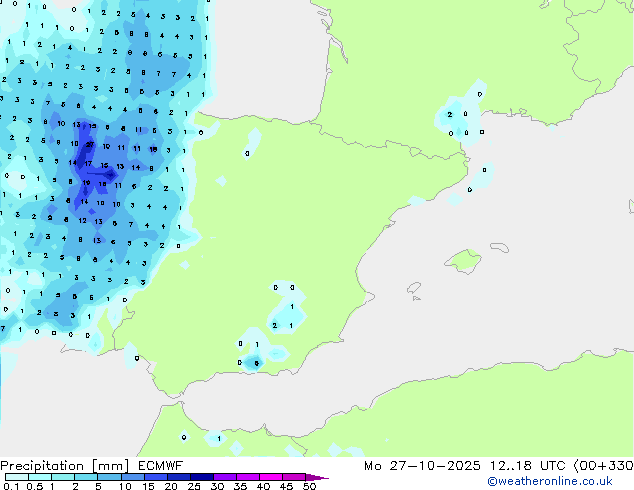Click the legend tick label "50"
This screenshot has height=490, width=634.
(x=309, y=486)
